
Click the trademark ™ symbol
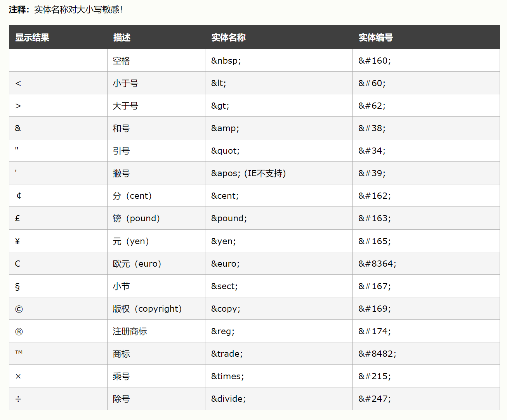pos(19,352)
